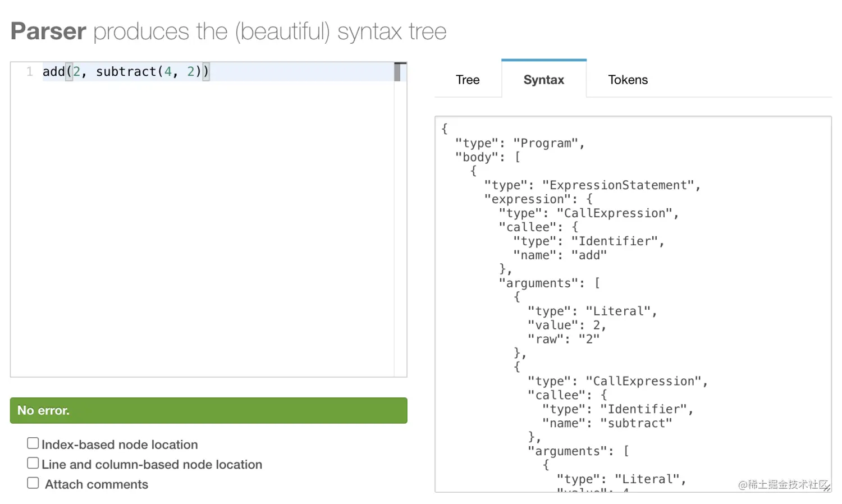Click the No error status bar
Screen dimensions: 842x504
click(x=208, y=410)
